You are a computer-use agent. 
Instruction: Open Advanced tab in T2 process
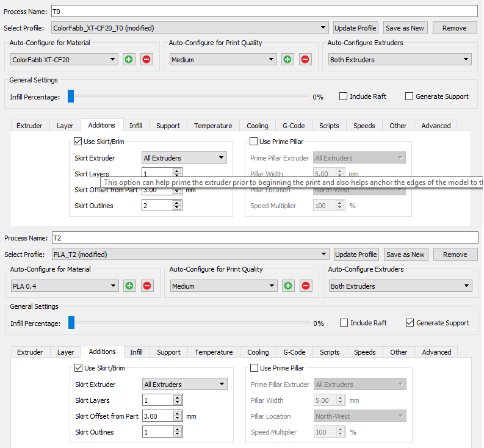(x=436, y=352)
